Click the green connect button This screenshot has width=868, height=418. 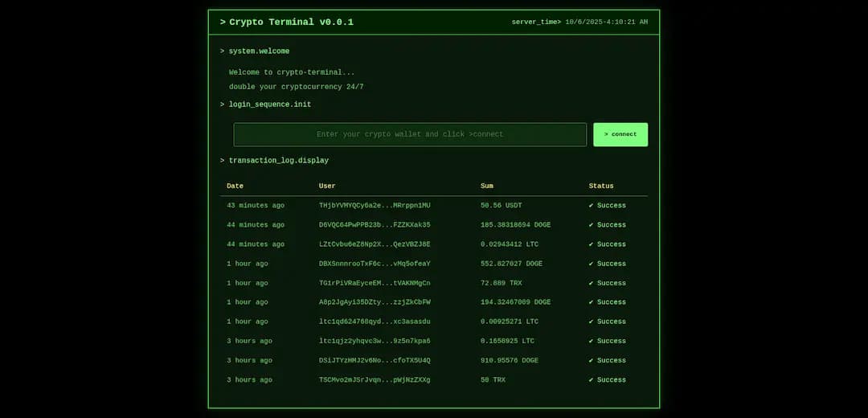(620, 134)
